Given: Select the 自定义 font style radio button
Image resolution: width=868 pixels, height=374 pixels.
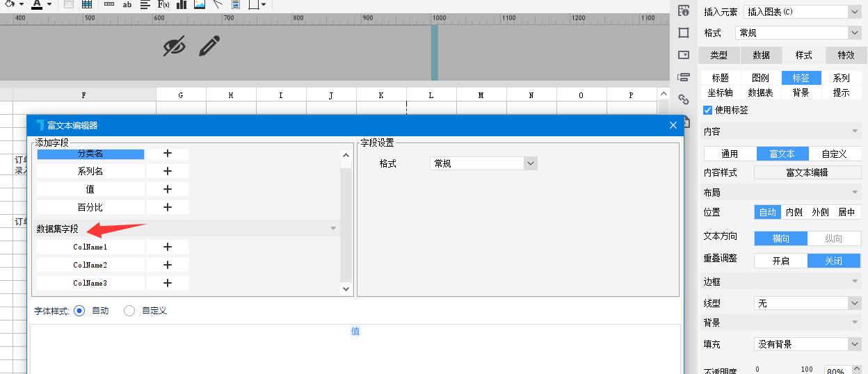Looking at the screenshot, I should 129,311.
